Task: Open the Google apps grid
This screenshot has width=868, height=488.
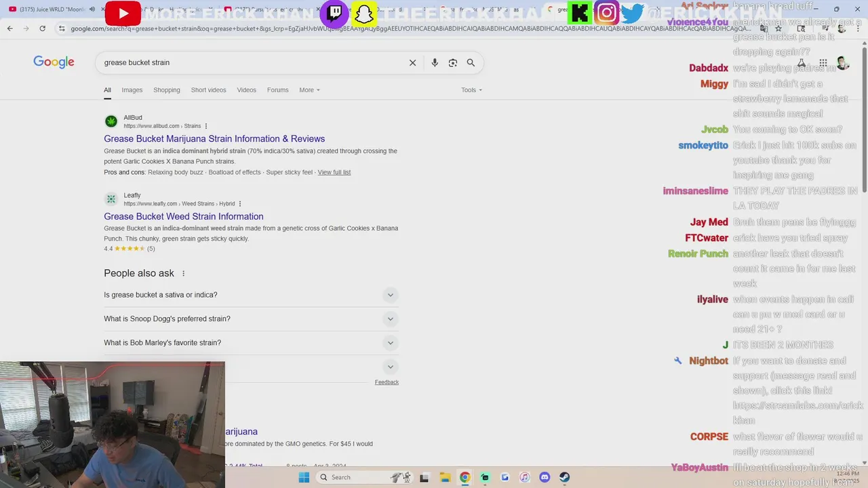Action: [x=823, y=63]
